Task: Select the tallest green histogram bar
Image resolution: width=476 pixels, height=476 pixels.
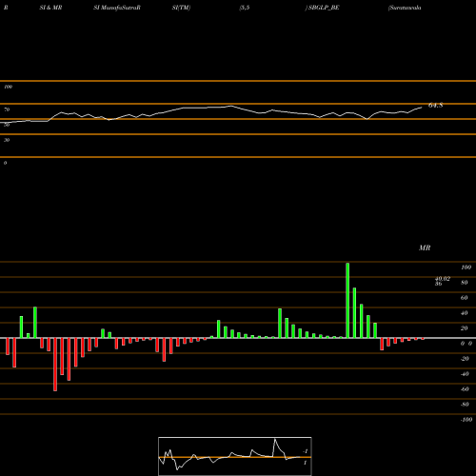Action: click(x=347, y=300)
